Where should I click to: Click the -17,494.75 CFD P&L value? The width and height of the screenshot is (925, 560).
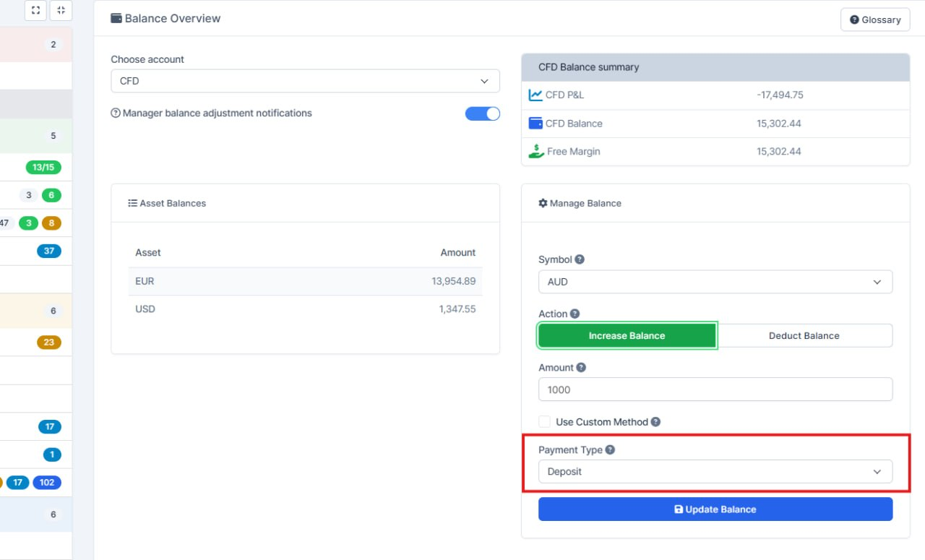click(780, 95)
